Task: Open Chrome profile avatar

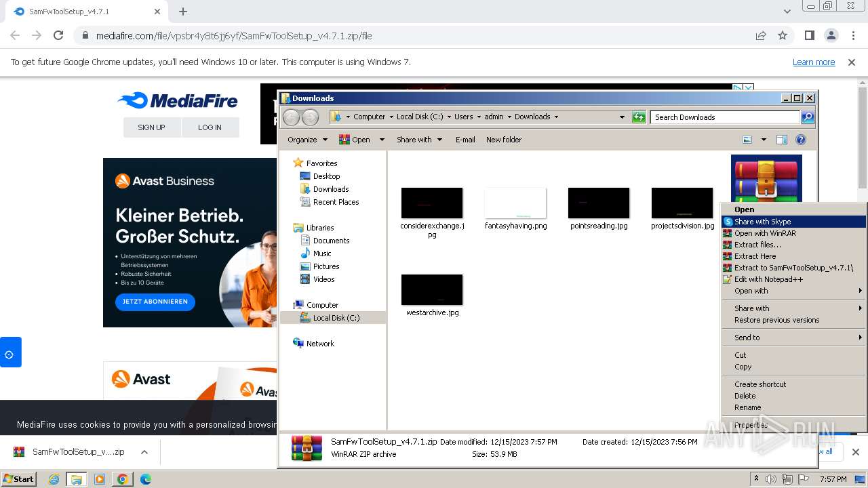Action: (831, 35)
